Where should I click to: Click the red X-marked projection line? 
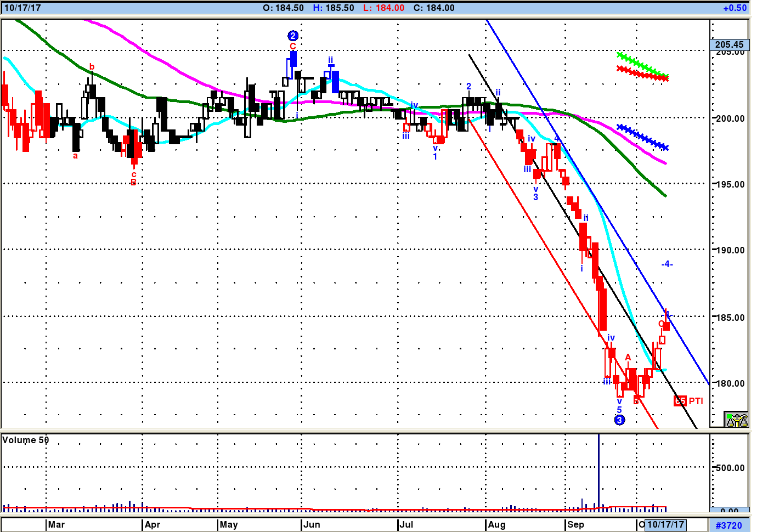[x=642, y=73]
